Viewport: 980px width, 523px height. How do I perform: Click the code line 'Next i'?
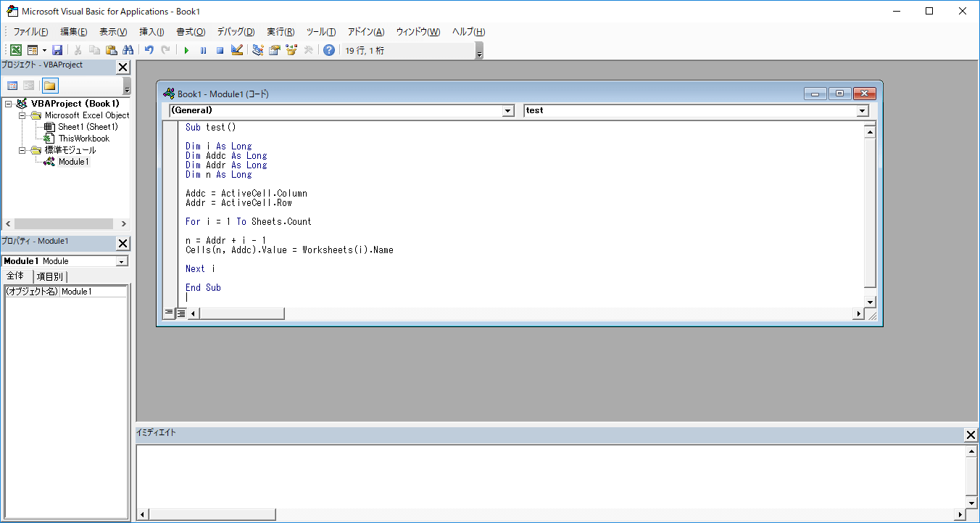coord(200,269)
